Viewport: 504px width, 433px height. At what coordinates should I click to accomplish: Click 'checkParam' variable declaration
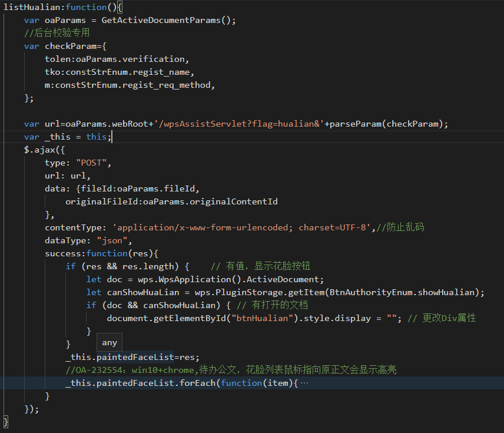(71, 46)
